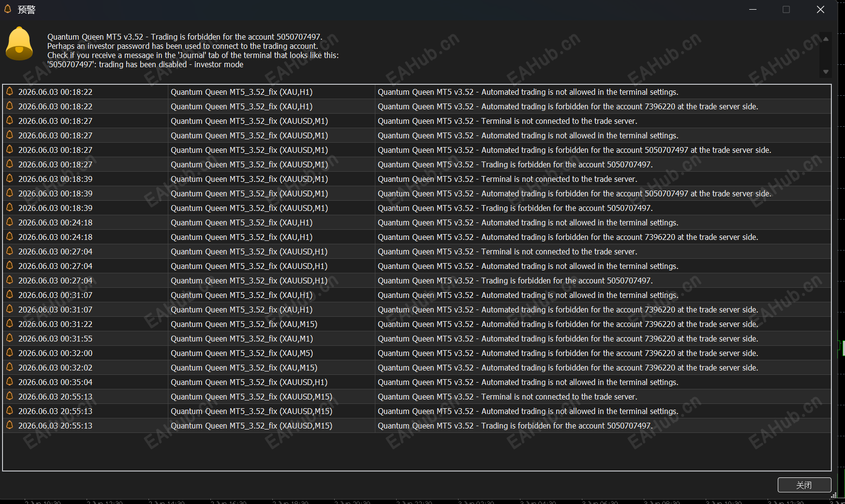Click the small bell icon in title bar

8,9
